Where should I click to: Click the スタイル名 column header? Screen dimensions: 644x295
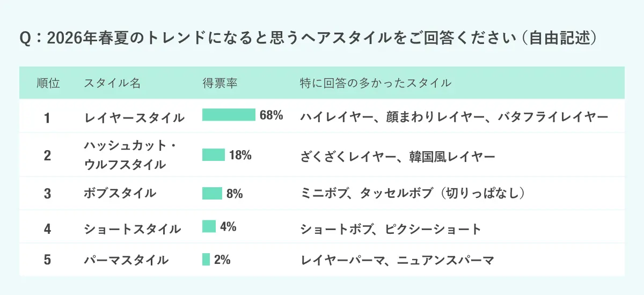(112, 83)
